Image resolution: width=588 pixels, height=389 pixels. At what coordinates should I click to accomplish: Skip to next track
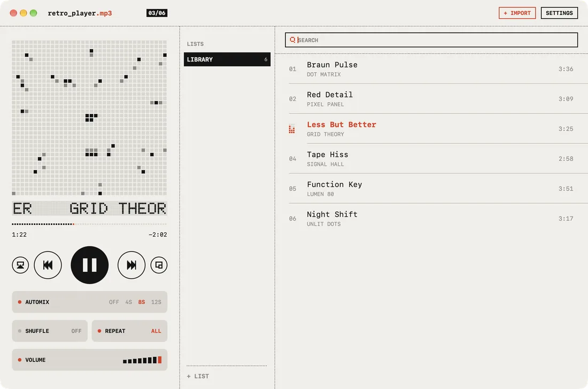click(131, 265)
